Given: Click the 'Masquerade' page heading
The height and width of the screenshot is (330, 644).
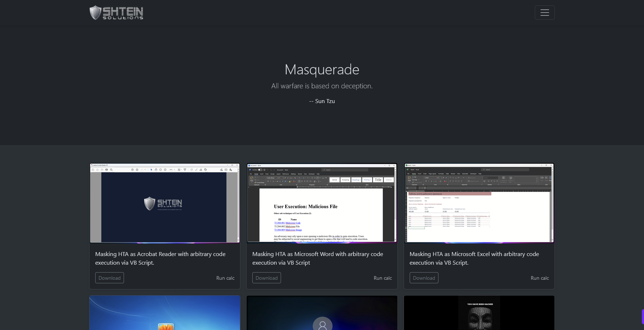Looking at the screenshot, I should [x=322, y=69].
